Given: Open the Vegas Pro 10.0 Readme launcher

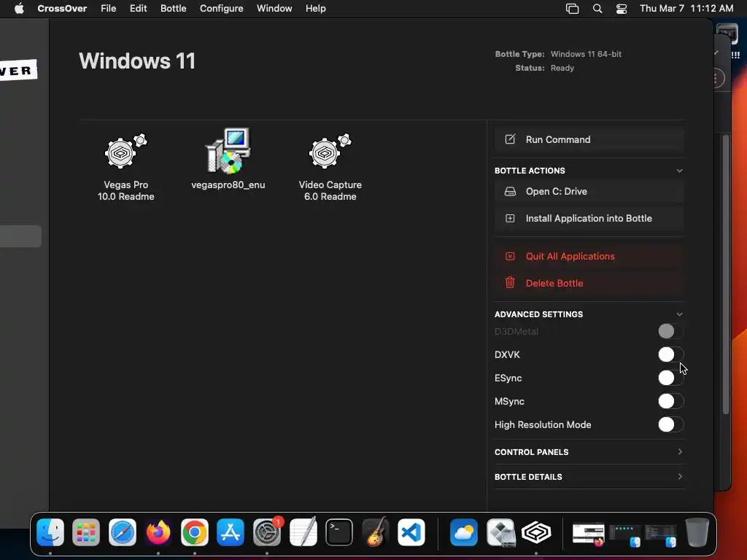Looking at the screenshot, I should pyautogui.click(x=125, y=167).
